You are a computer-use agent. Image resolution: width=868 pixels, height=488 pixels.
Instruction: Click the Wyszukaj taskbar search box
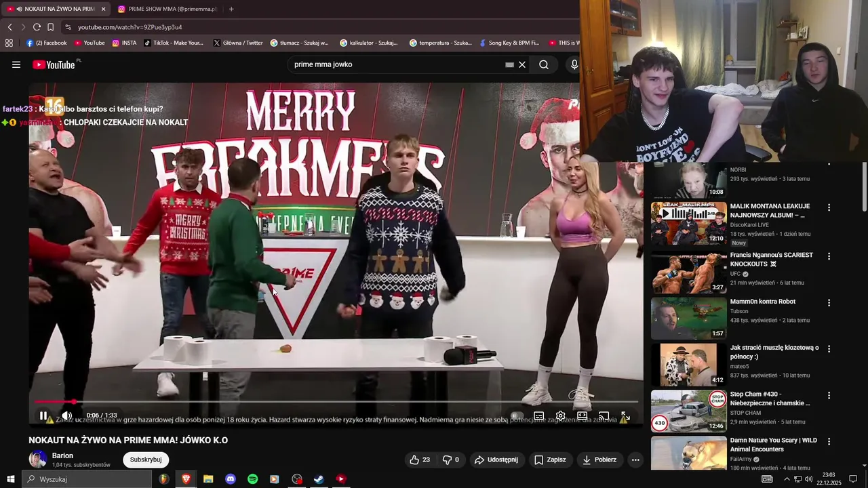pyautogui.click(x=87, y=479)
